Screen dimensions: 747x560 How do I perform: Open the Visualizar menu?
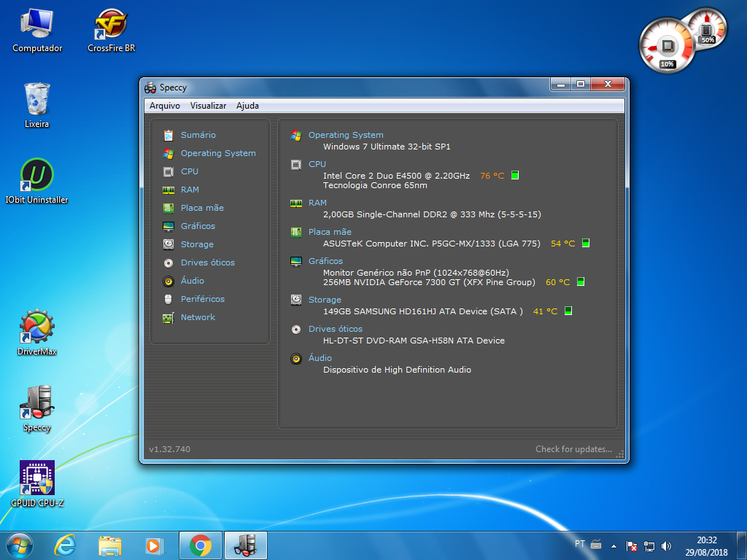(208, 106)
